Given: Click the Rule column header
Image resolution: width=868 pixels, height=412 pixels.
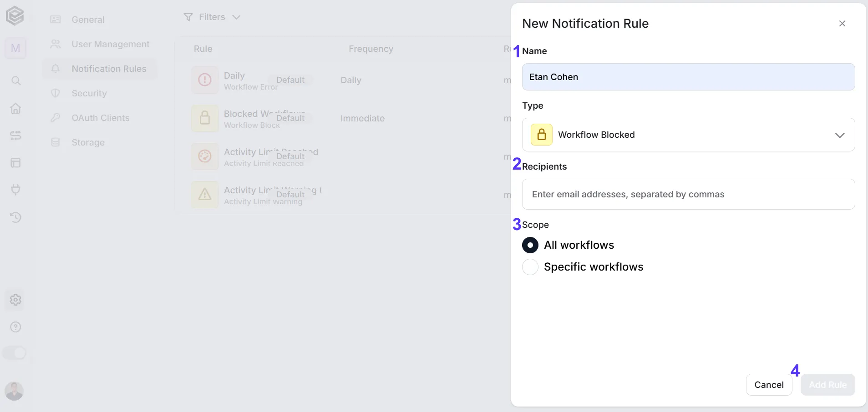Looking at the screenshot, I should click(203, 49).
